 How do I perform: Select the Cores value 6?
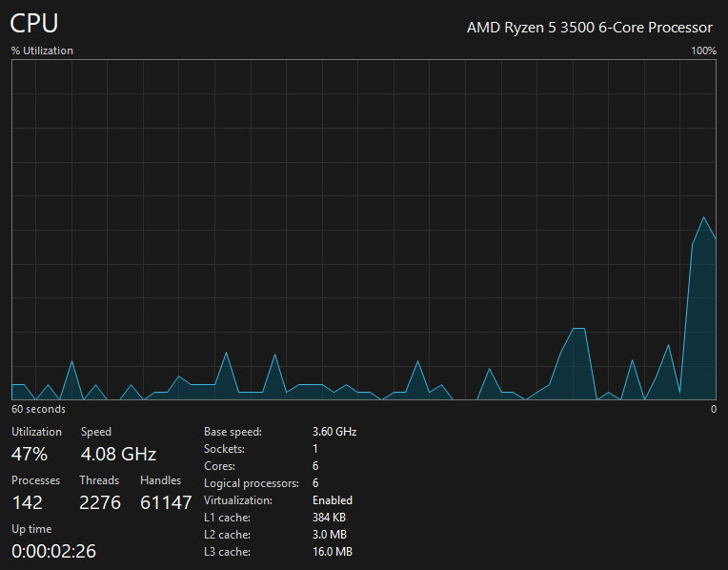[315, 466]
